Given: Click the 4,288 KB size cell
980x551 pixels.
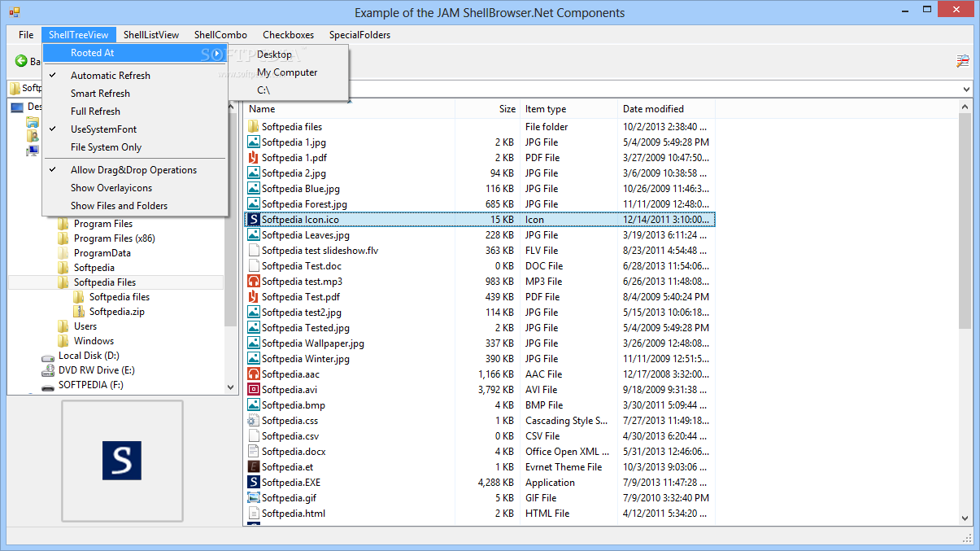Looking at the screenshot, I should pos(495,483).
